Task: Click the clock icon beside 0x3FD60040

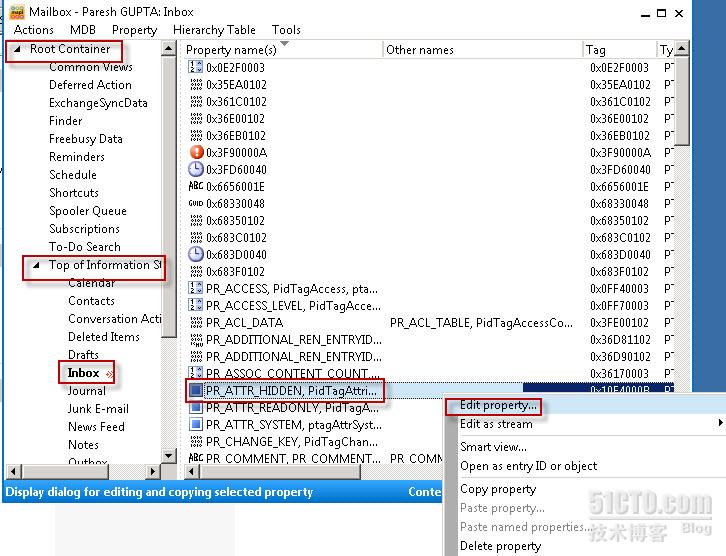Action: pyautogui.click(x=196, y=169)
